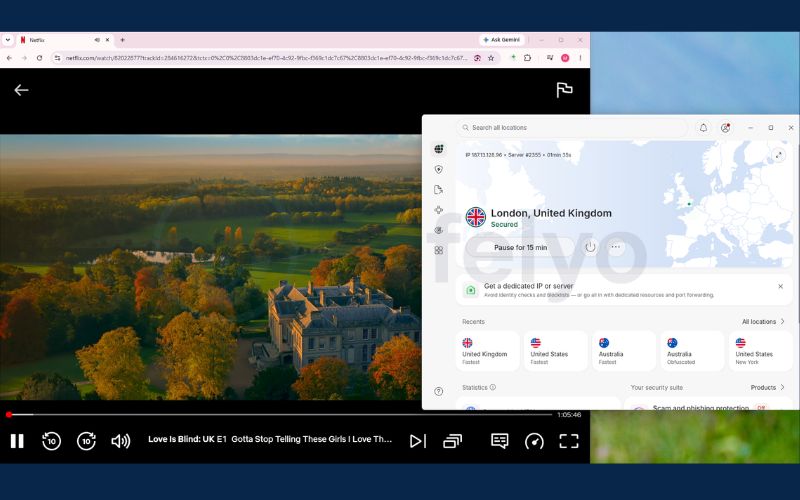Go back using the Netflix player back arrow
Image resolution: width=800 pixels, height=500 pixels.
21,90
